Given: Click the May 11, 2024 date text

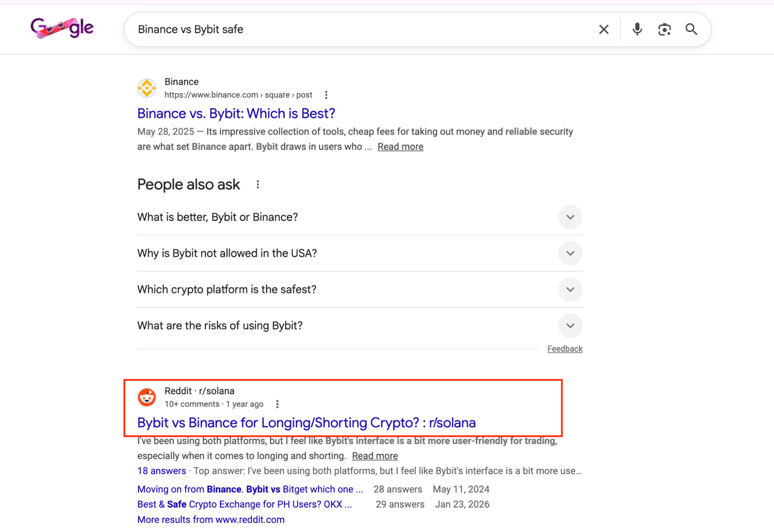Looking at the screenshot, I should [x=461, y=489].
